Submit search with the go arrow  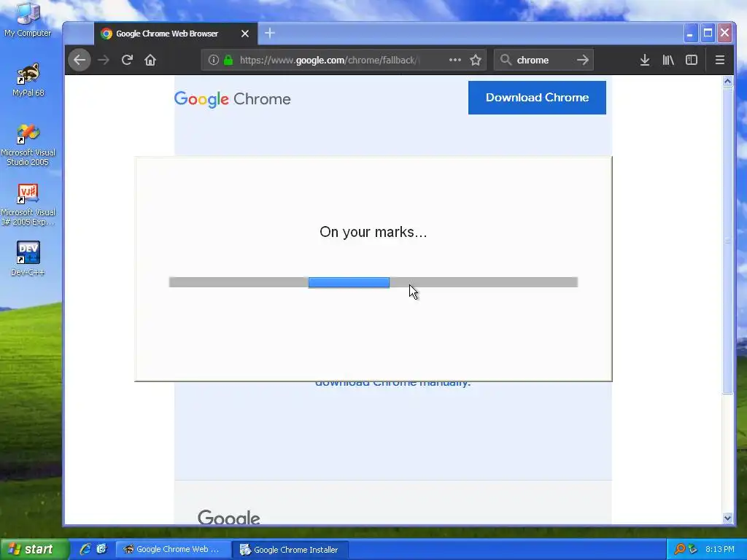pos(582,60)
